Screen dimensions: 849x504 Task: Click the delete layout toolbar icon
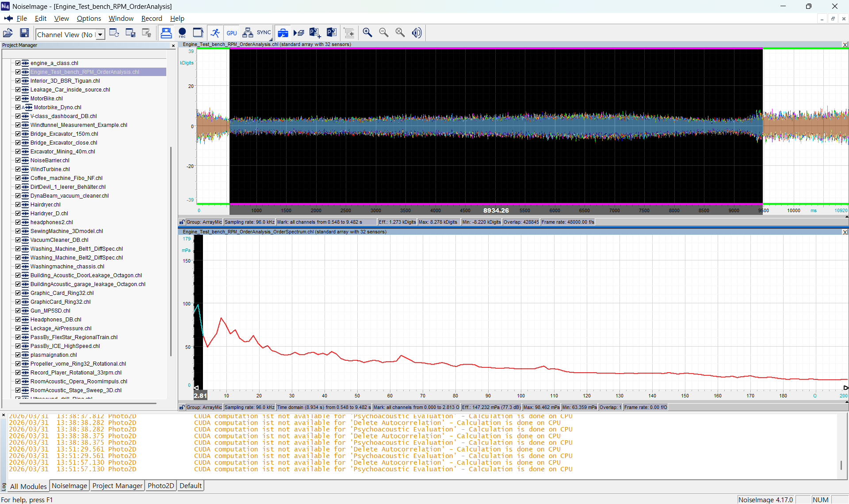tap(147, 33)
